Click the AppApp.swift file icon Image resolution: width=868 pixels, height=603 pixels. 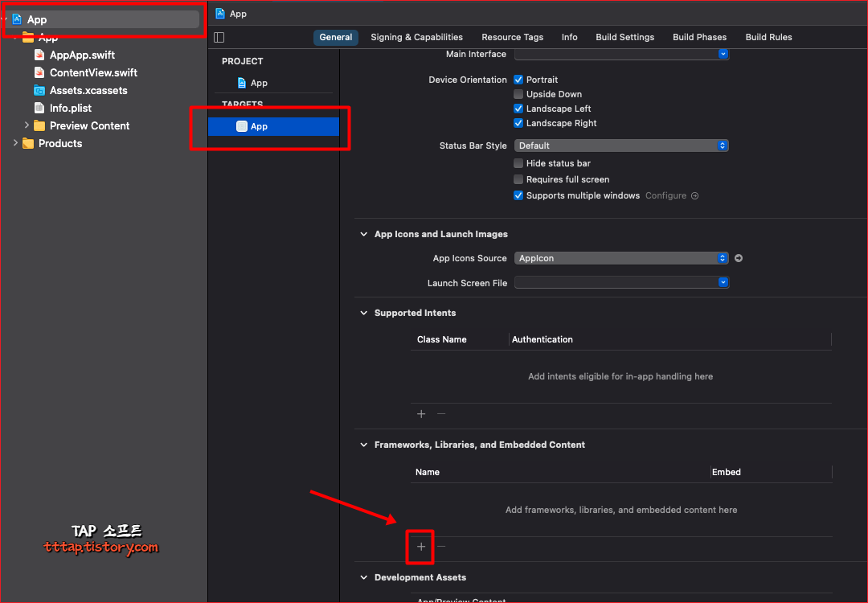pos(39,55)
